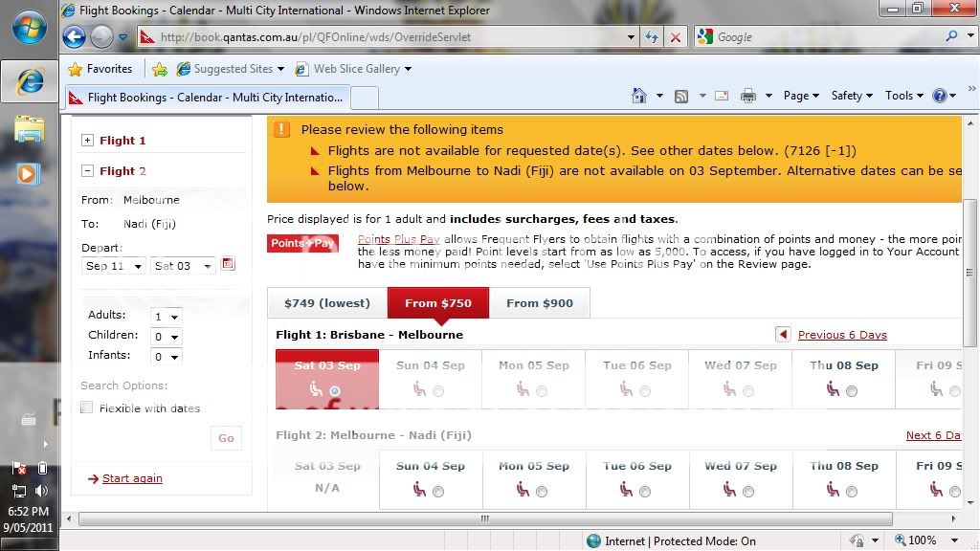Select Flight 2 Wed 07 Sep radio button

(748, 492)
